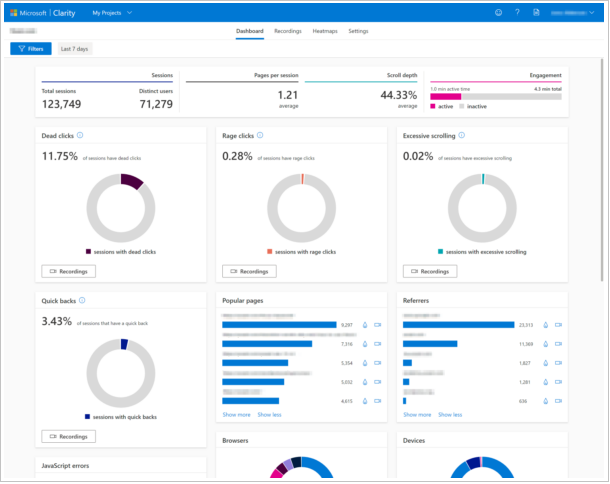Open the Filters button
Viewport: 610px width, 484px height.
coord(31,49)
